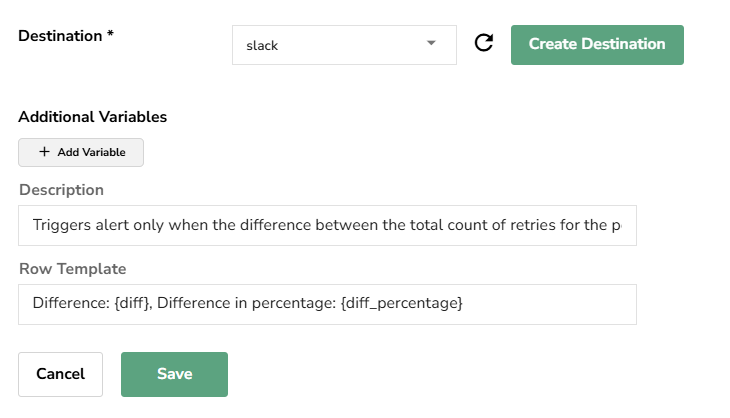Open the slack destination combo box
This screenshot has width=730, height=418.
[x=344, y=45]
